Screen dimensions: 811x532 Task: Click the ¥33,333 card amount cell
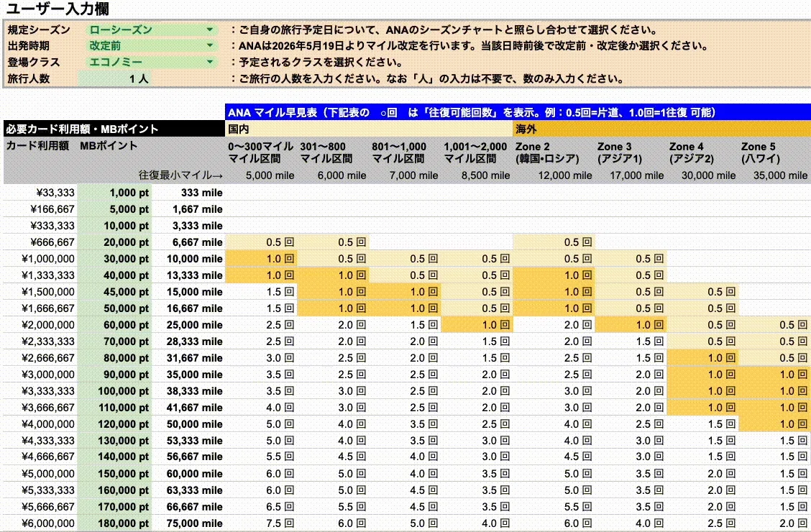[x=41, y=193]
